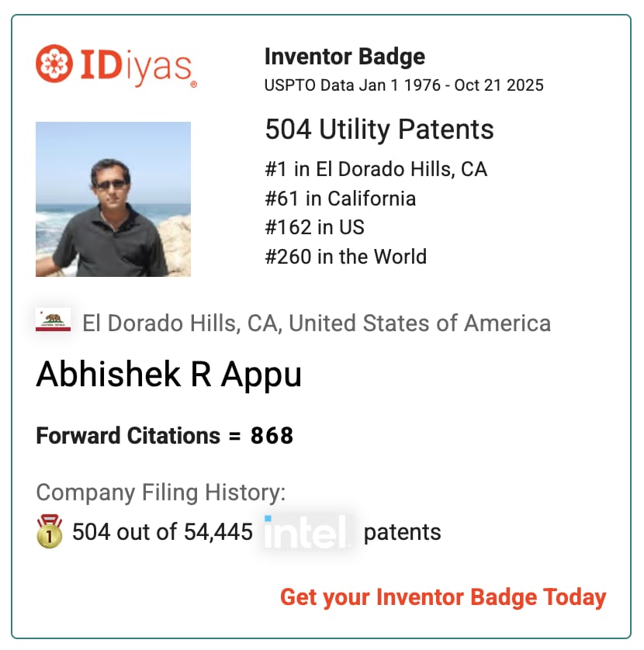
Task: Click the word patents beside Intel logo
Action: tap(402, 532)
